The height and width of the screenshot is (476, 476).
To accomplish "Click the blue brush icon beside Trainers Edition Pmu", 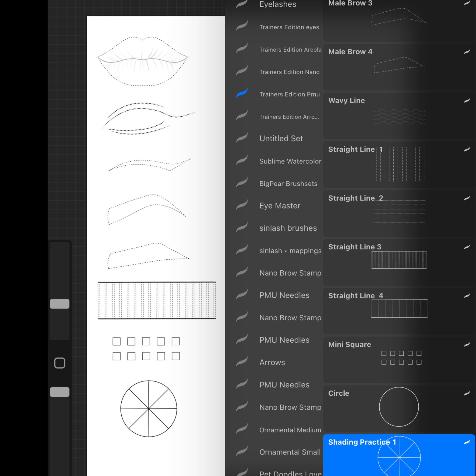I will tap(242, 93).
